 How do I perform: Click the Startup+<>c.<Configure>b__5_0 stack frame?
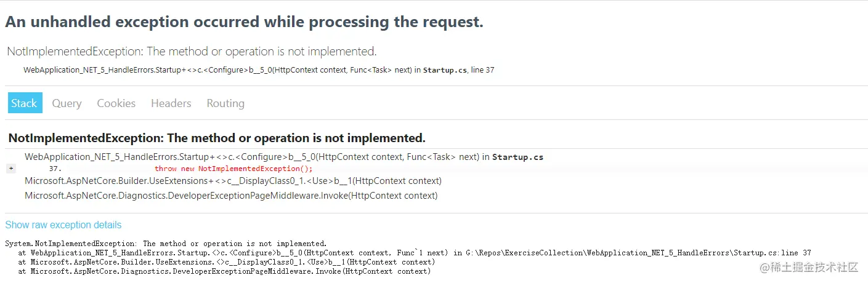[x=284, y=157]
